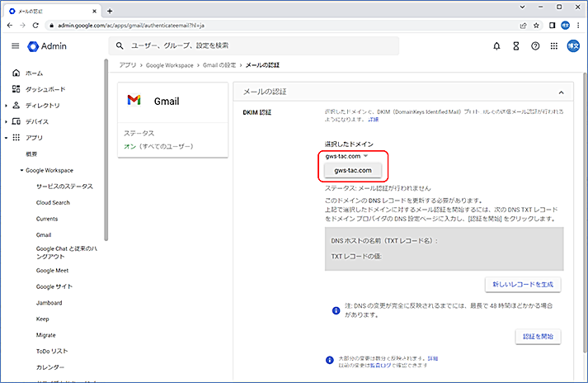Click the info icon beside DNS note
Image resolution: width=588 pixels, height=383 pixels.
pos(336,310)
